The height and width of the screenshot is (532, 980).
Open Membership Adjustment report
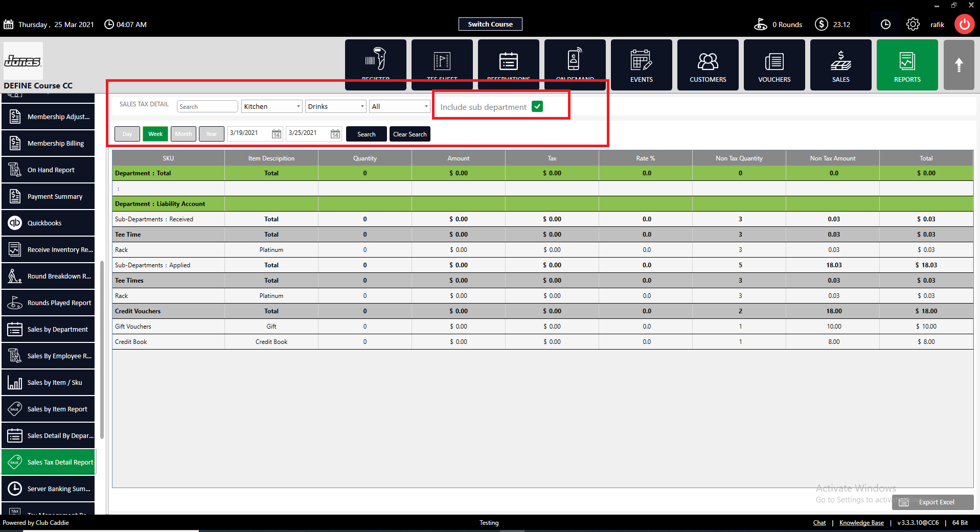click(48, 117)
